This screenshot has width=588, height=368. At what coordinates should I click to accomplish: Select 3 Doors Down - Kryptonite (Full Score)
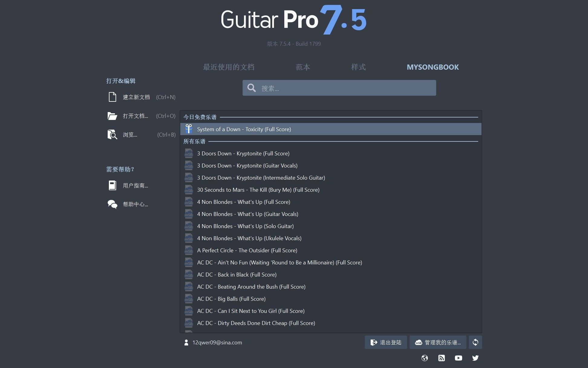[x=331, y=154]
